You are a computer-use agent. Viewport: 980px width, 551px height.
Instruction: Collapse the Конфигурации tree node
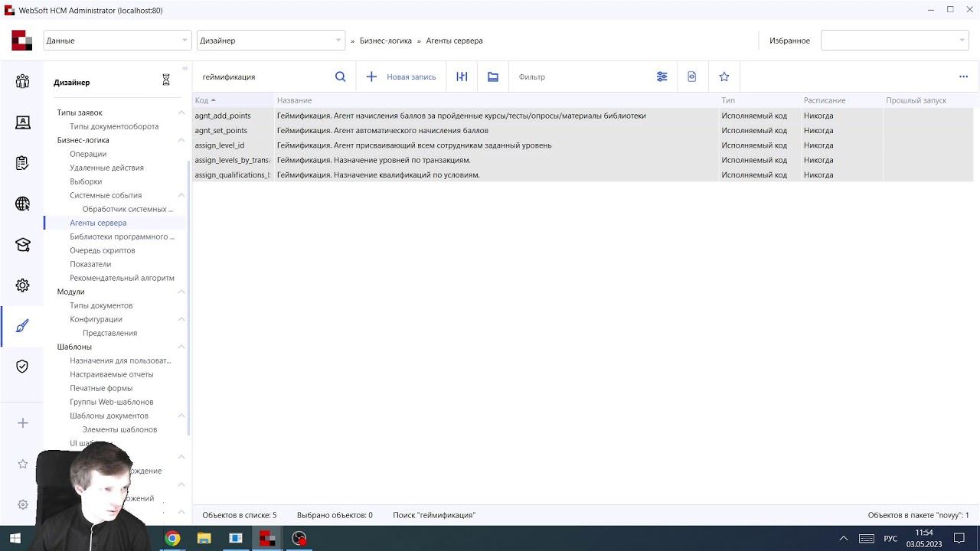[x=181, y=319]
